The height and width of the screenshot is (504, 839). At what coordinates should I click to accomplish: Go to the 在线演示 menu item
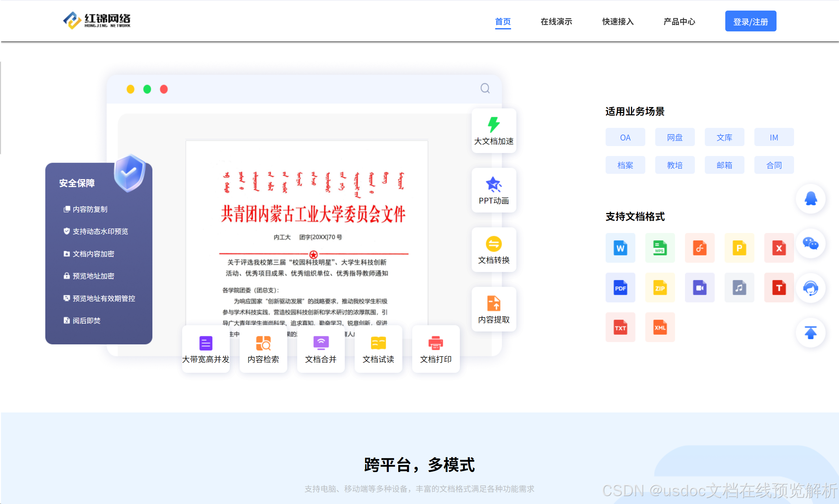556,21
